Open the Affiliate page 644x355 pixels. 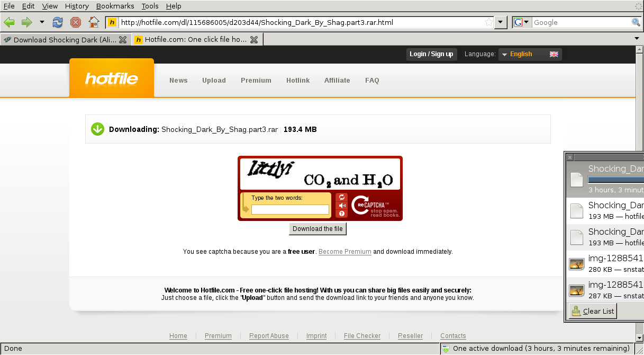click(337, 81)
